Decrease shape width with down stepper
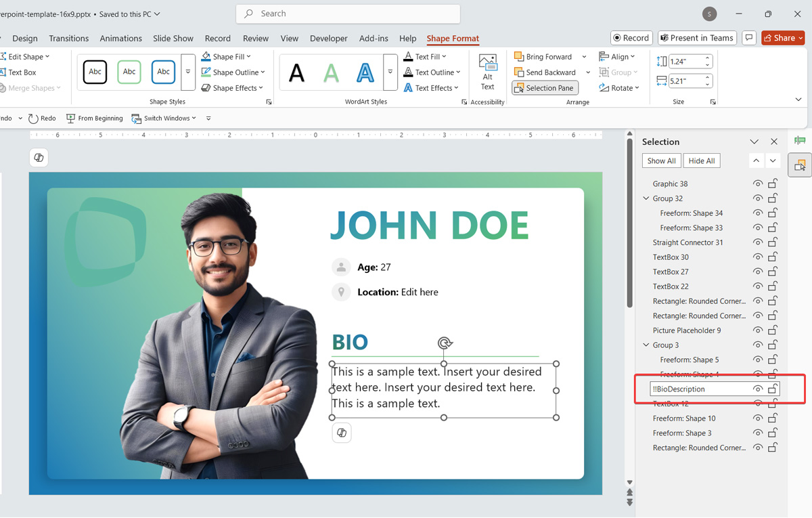This screenshot has width=812, height=518. [x=708, y=85]
